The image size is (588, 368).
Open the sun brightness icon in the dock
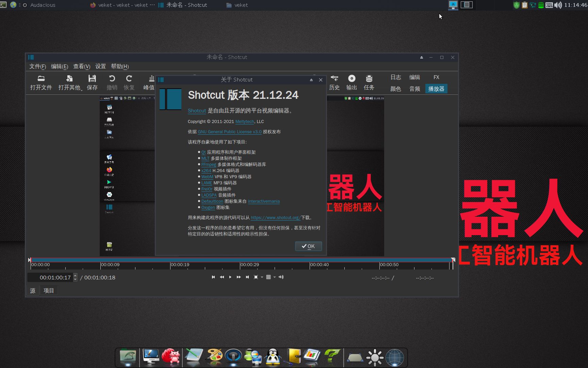(x=375, y=358)
